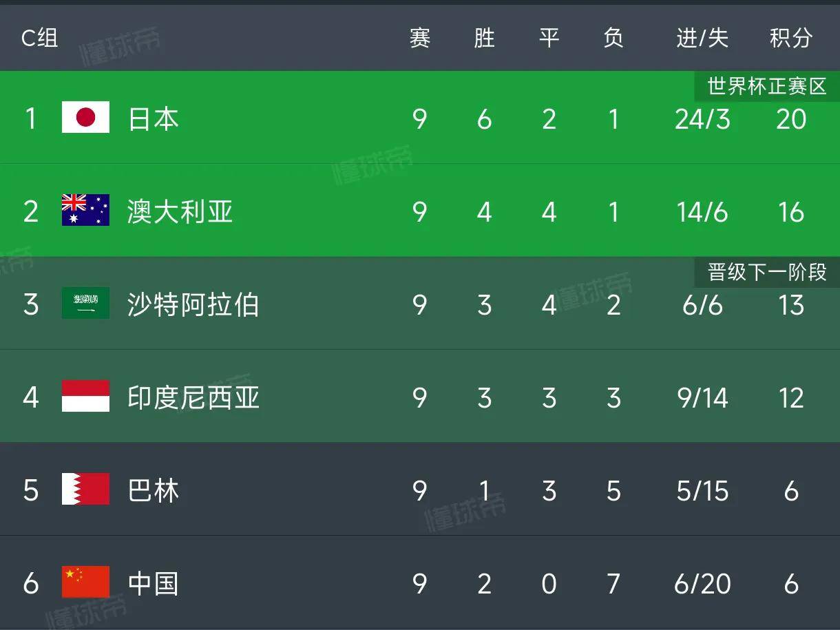The width and height of the screenshot is (840, 630).
Task: Select 沙特阿拉伯 team name
Action: click(193, 304)
